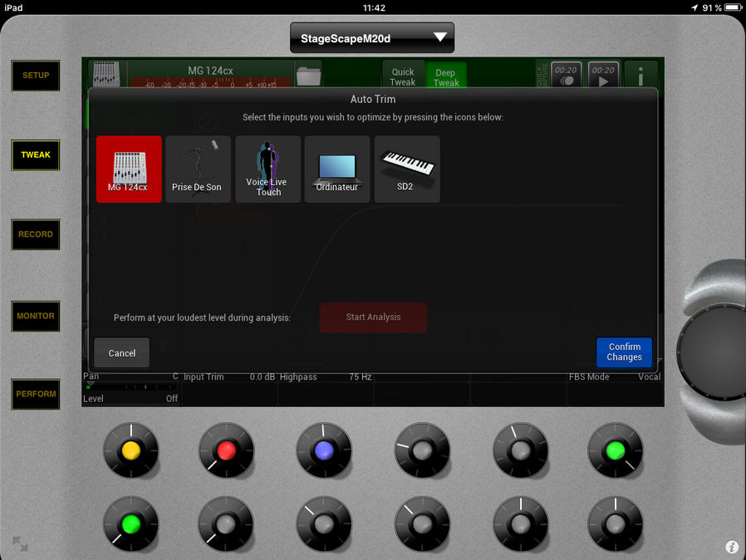Open the folder icon beside the level meter
This screenshot has height=560, width=746.
click(308, 76)
